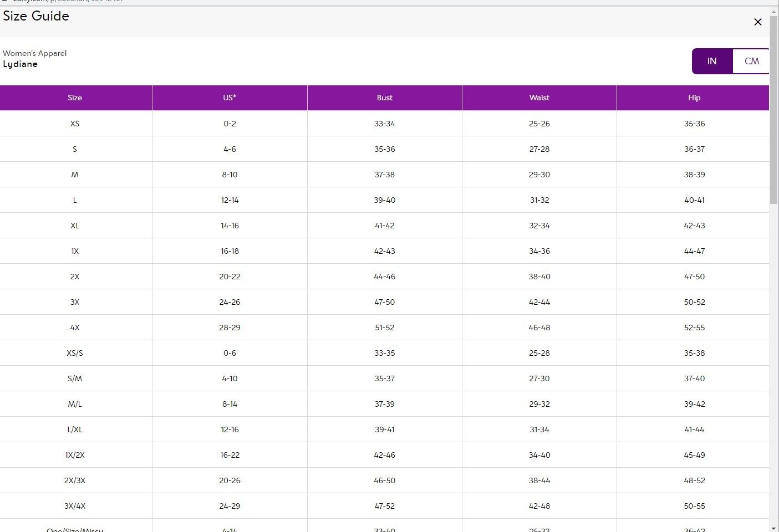Click Waist value 42-48 for 3X/4X
This screenshot has width=779, height=532.
[539, 506]
